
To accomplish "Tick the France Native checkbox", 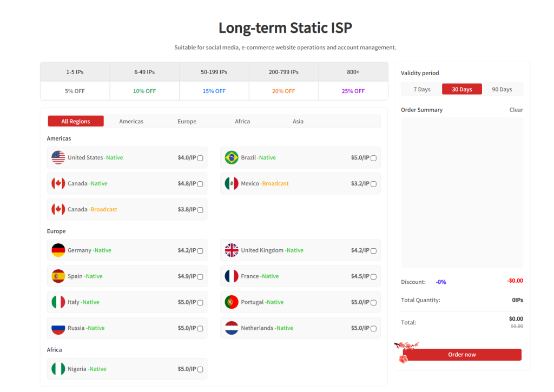I will coord(373,277).
